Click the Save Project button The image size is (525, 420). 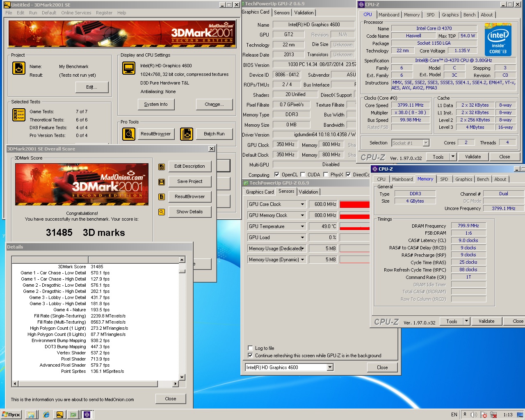coord(189,182)
